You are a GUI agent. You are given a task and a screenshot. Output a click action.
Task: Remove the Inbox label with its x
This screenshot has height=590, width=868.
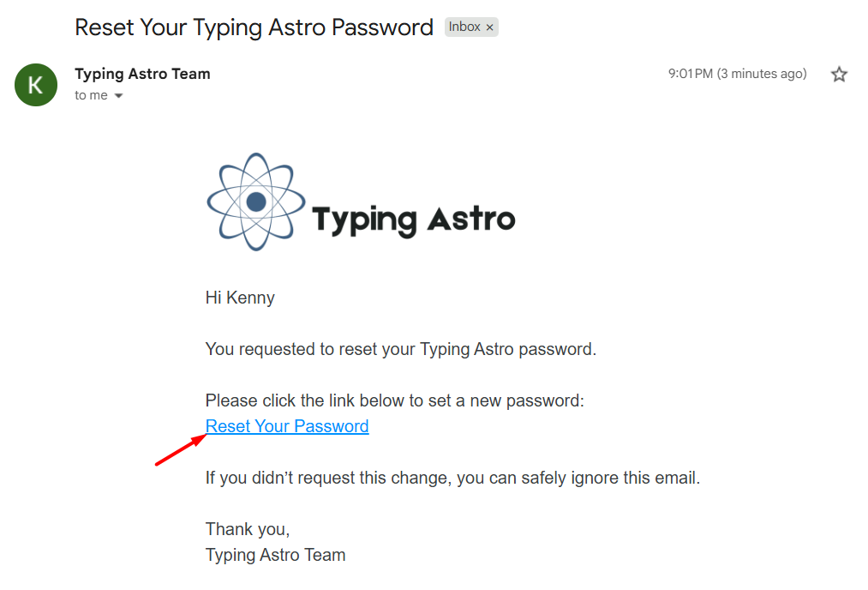pos(490,27)
